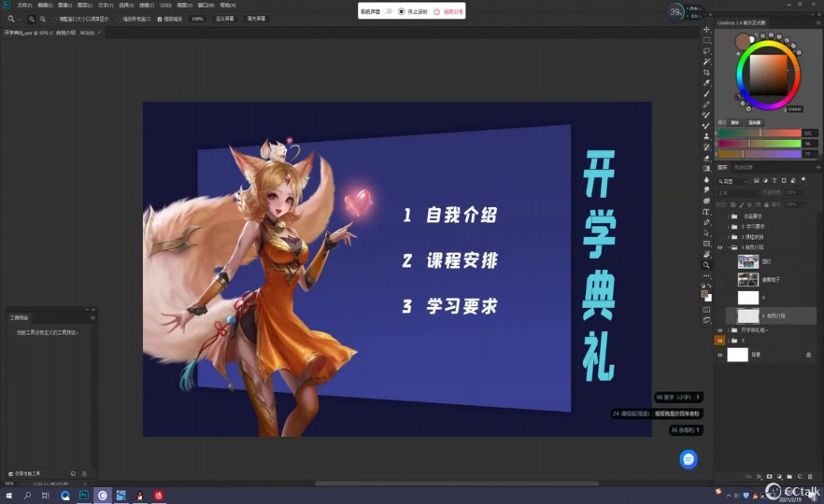Expand the 3 学习要求 group
Screen dimensions: 824x504
tap(729, 227)
